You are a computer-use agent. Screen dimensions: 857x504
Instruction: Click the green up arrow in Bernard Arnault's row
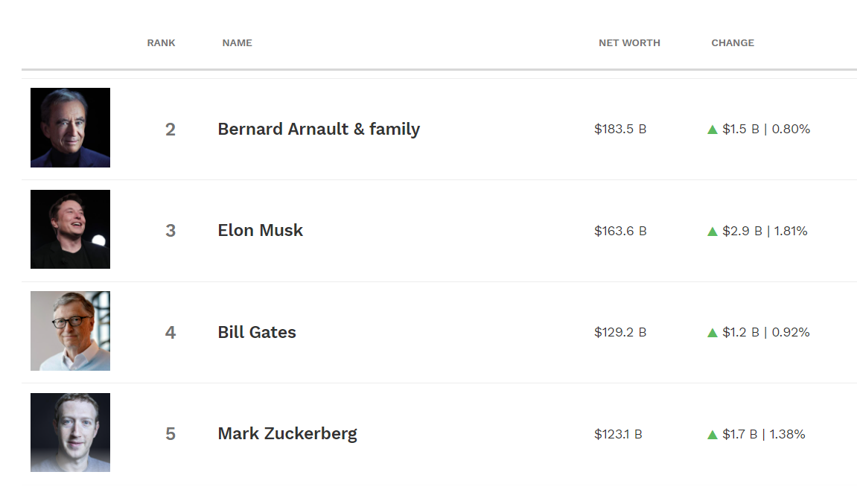712,130
